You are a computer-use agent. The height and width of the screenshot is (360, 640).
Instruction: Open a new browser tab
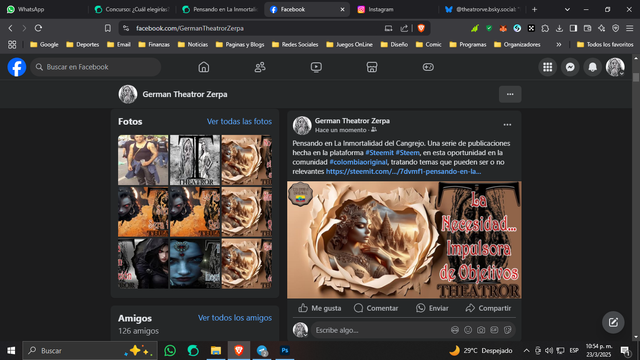pos(534,9)
